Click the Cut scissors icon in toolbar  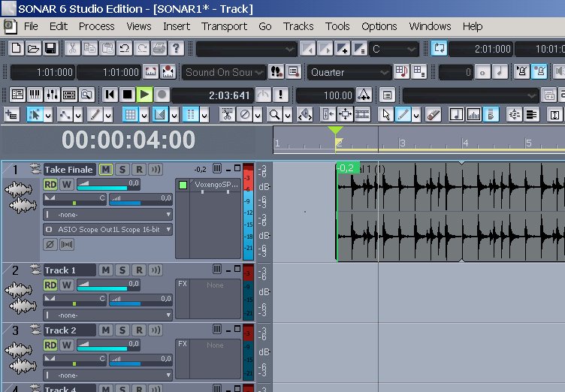coord(72,48)
